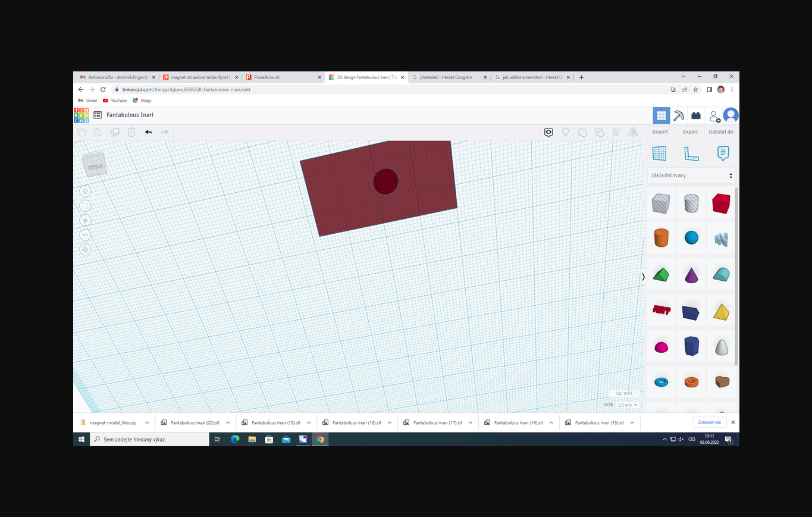The height and width of the screenshot is (517, 812).
Task: Select the Notes tool
Action: click(x=723, y=153)
